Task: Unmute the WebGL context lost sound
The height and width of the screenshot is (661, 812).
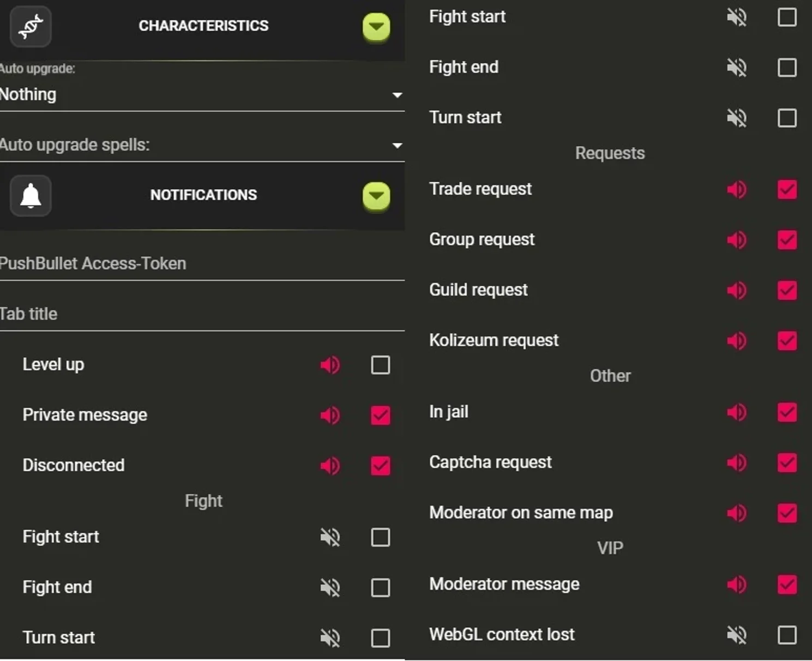Action: [737, 635]
